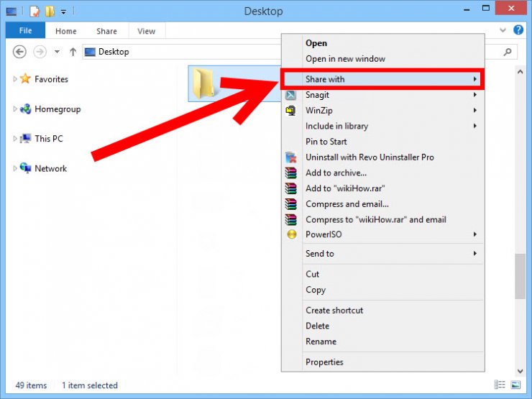Switch to the Home ribbon tab
This screenshot has height=399, width=532.
(x=66, y=31)
